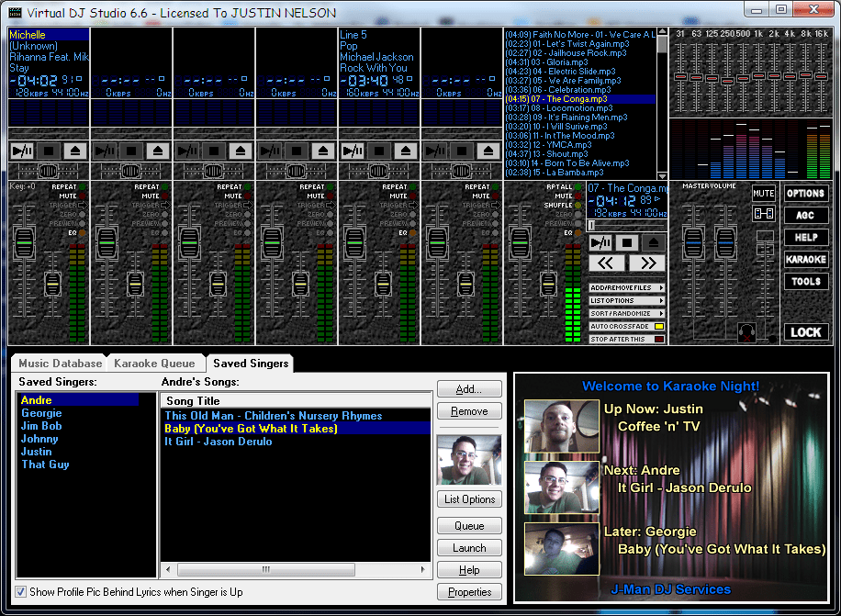This screenshot has height=616, width=841.
Task: Launch the selected song for Andre
Action: click(469, 547)
